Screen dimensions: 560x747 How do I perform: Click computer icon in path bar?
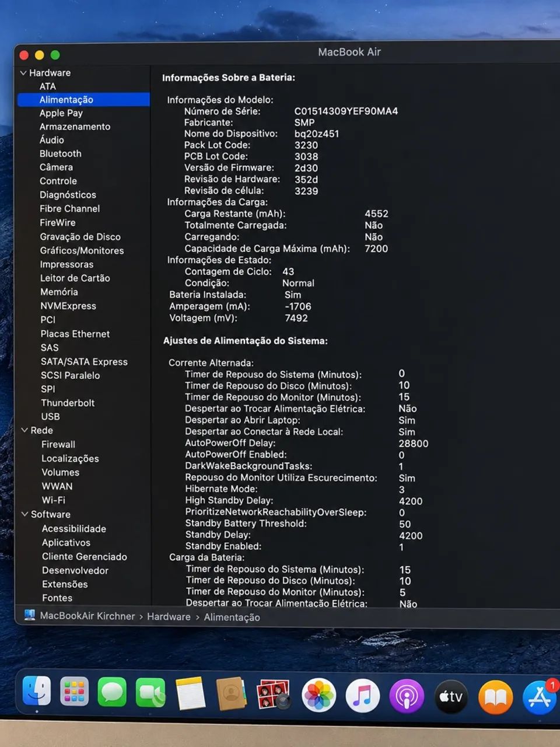[x=29, y=615]
